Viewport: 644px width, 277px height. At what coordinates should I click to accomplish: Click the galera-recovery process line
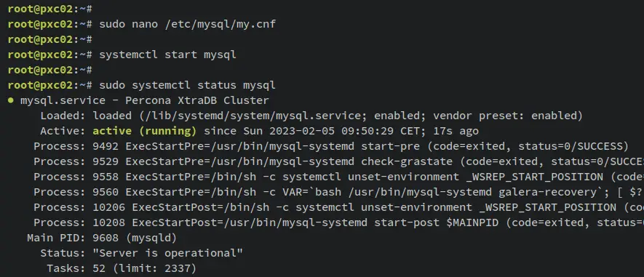(x=339, y=192)
